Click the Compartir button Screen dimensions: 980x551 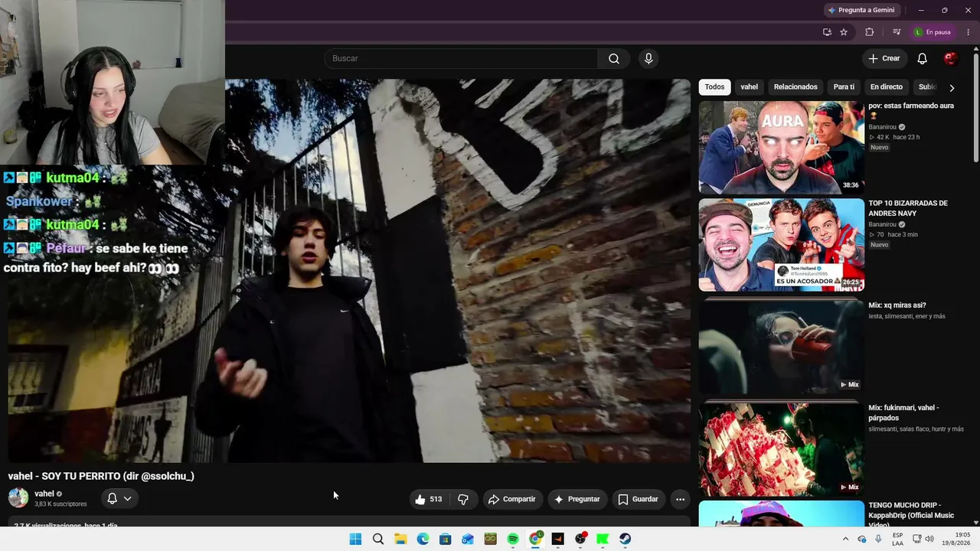[512, 499]
